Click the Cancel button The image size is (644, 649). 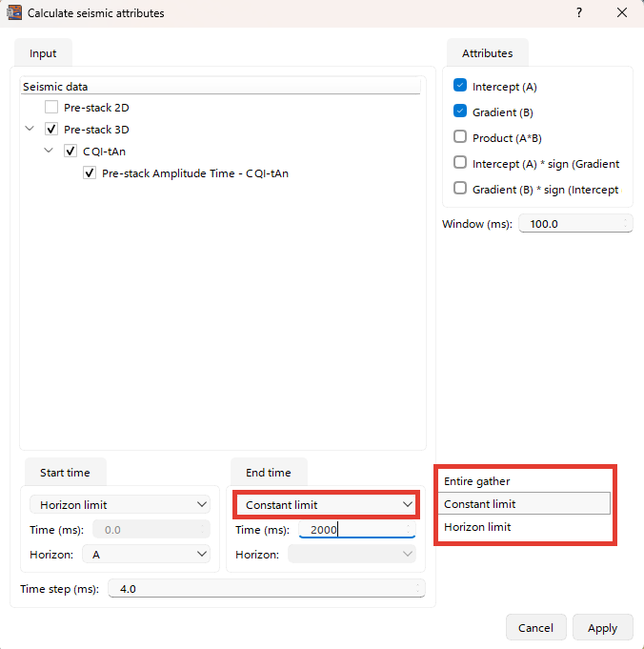[535, 627]
